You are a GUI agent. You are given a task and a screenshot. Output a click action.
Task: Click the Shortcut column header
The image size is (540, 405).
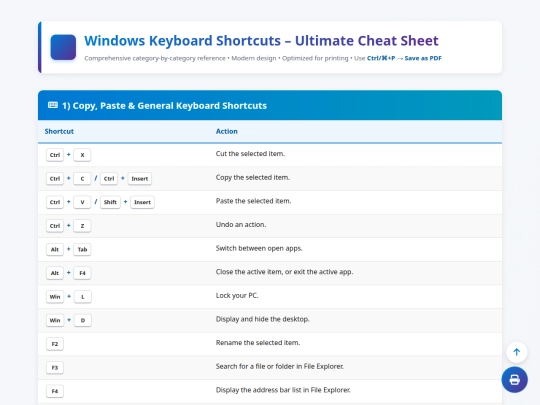pos(59,131)
